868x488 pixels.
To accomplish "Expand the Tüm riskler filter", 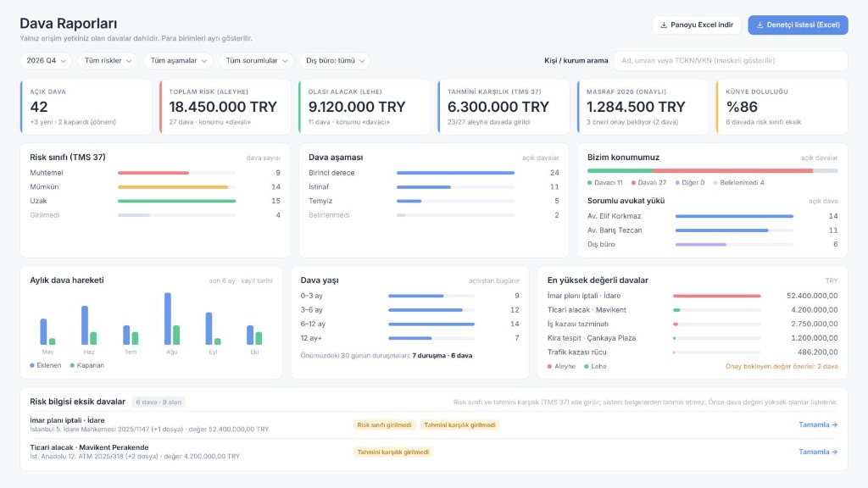I will 108,61.
